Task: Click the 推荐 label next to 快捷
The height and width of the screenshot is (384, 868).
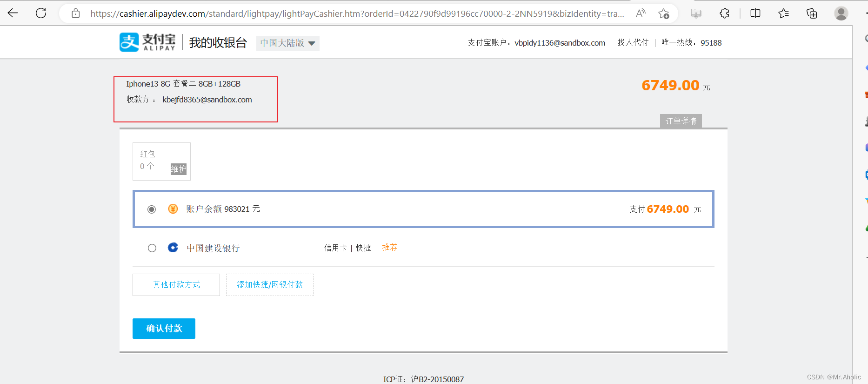Action: coord(390,248)
